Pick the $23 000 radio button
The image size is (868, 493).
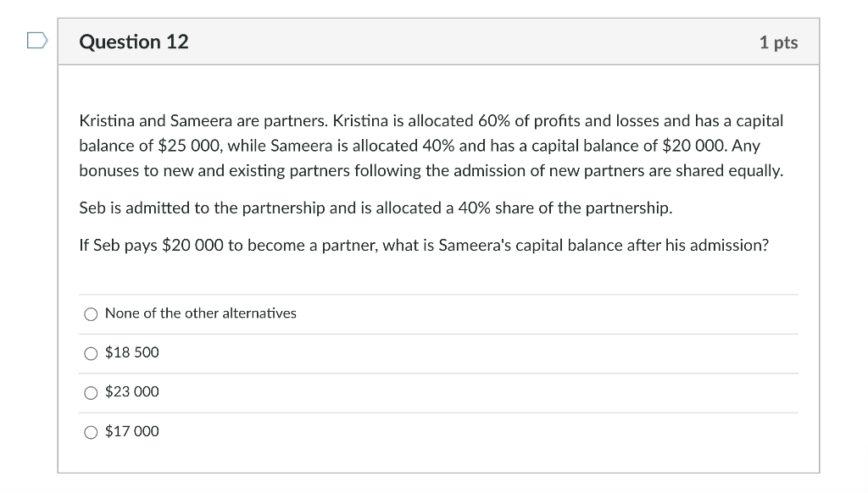[x=92, y=392]
